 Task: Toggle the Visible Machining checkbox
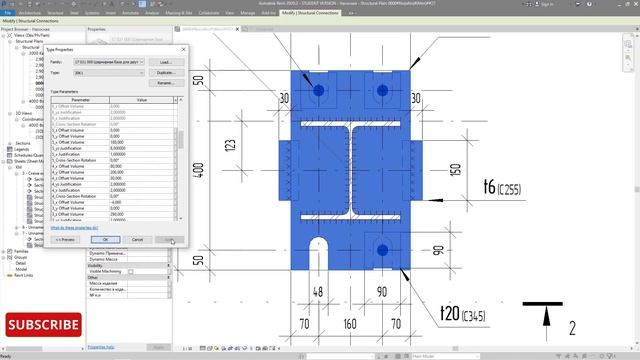[x=131, y=271]
